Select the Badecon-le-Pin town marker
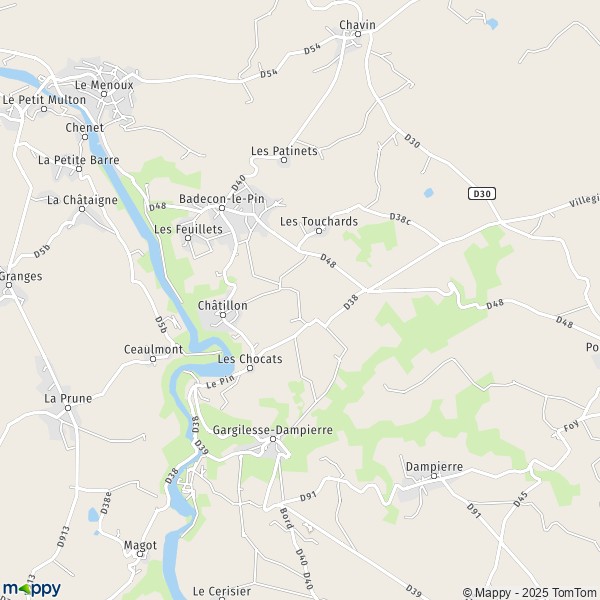 [222, 208]
